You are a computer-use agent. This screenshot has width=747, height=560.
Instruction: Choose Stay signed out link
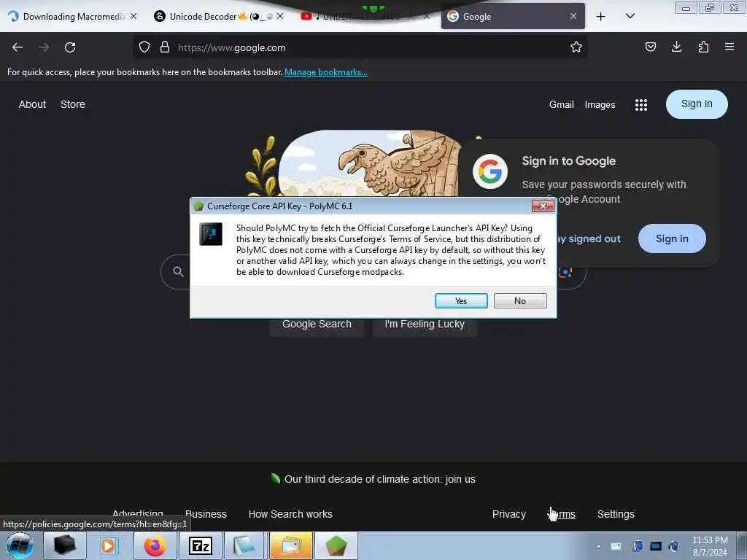pos(589,238)
